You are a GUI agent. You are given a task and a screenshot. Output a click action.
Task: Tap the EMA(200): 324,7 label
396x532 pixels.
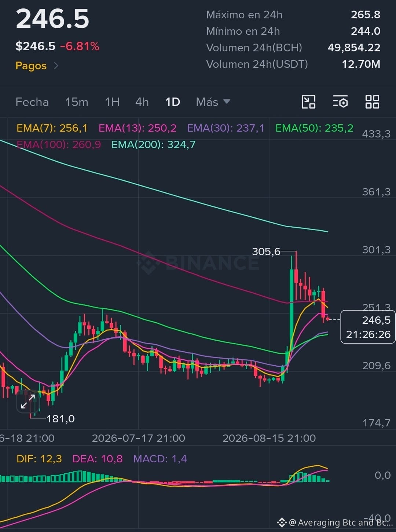click(153, 144)
